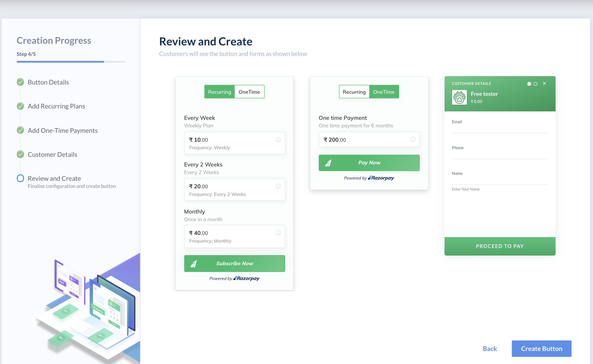
Task: Switch to OneTime tab in the first card
Action: [249, 92]
